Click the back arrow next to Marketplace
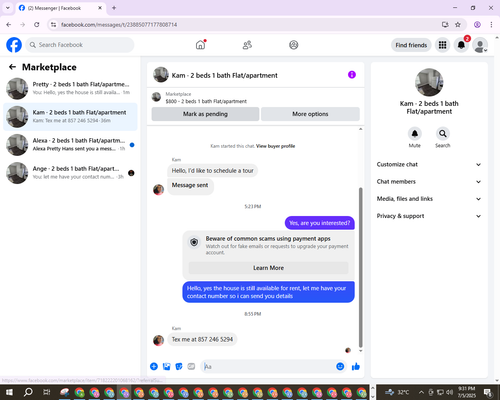 12,67
